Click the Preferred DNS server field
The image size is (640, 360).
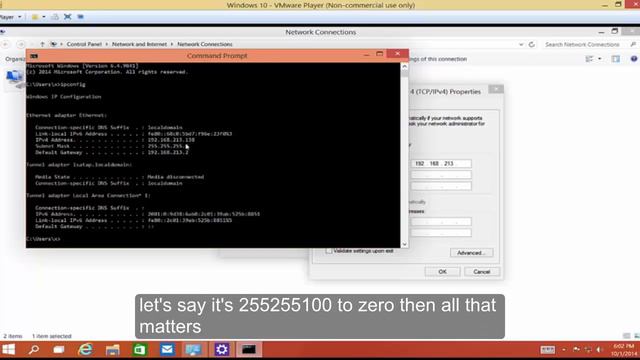[x=441, y=222]
